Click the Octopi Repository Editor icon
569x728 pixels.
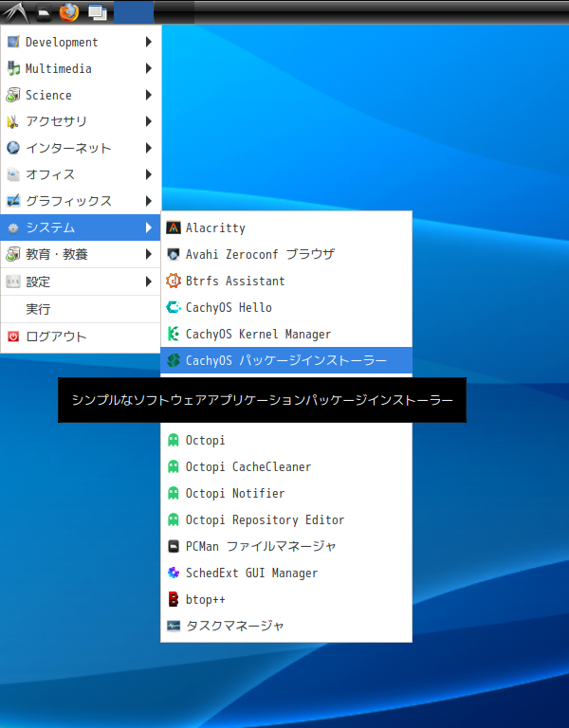(x=174, y=519)
